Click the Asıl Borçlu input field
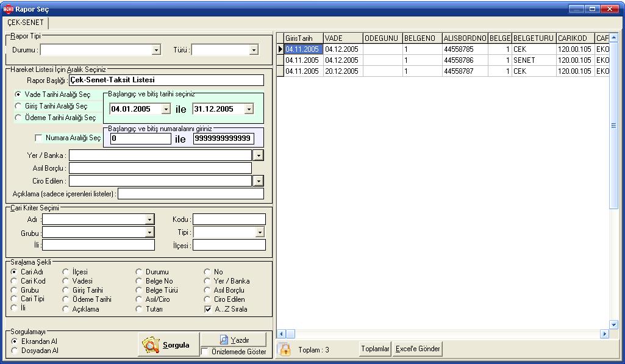 coord(160,168)
